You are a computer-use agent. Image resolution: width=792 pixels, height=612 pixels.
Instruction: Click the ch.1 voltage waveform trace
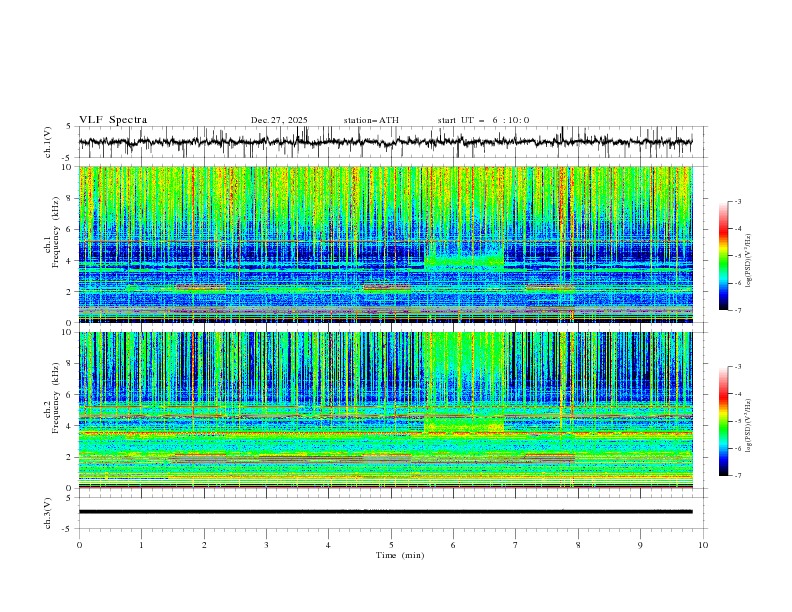coord(385,142)
